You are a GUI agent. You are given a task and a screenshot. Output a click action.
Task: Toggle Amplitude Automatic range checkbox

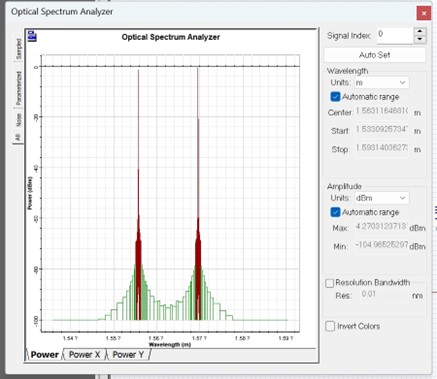pyautogui.click(x=335, y=212)
